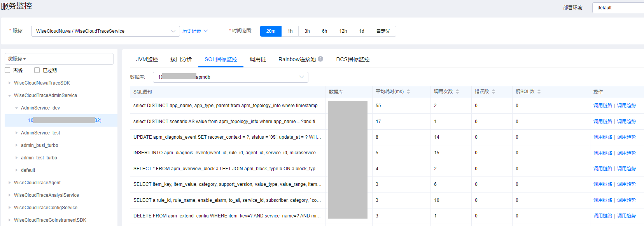
Task: Click the Rainbow连接池 help question icon
Action: pos(320,59)
